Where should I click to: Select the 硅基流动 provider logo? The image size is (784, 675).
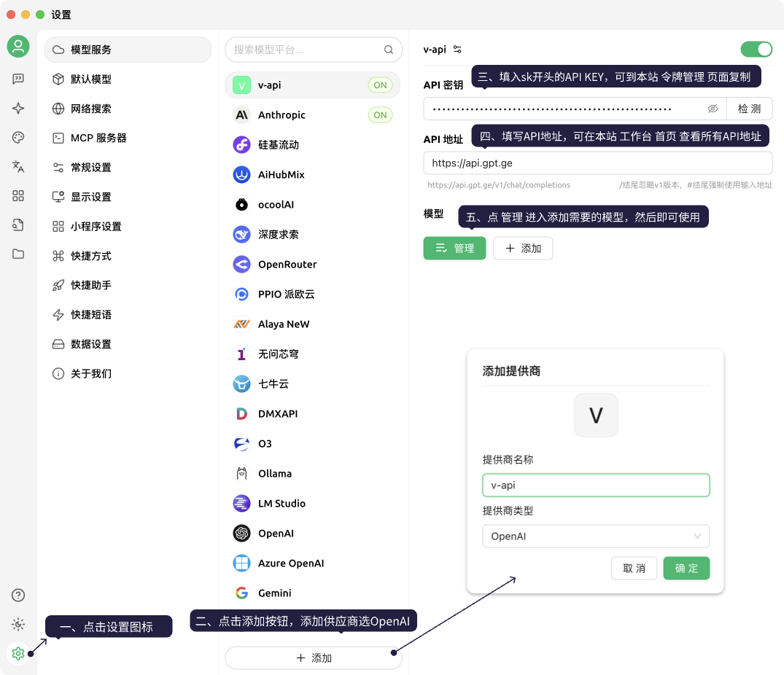241,145
